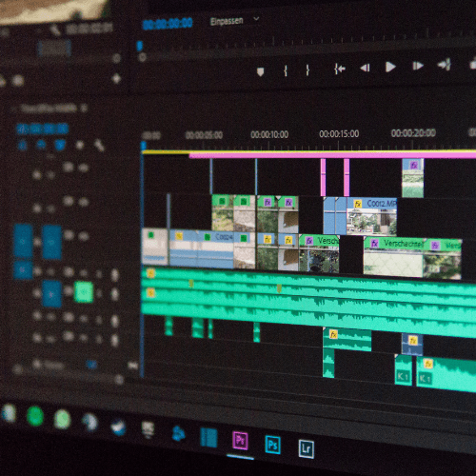Screen dimensions: 476x476
Task: Open the Einpassen zoom dropdown
Action: click(x=234, y=21)
